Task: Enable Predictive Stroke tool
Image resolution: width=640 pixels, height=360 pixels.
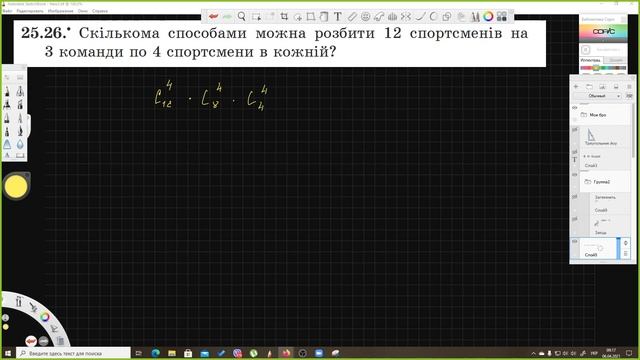Action: 433,17
